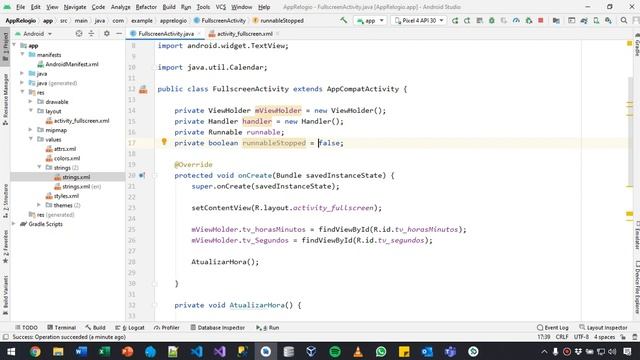
Task: Click the Select Opened File target icon
Action: click(x=79, y=33)
